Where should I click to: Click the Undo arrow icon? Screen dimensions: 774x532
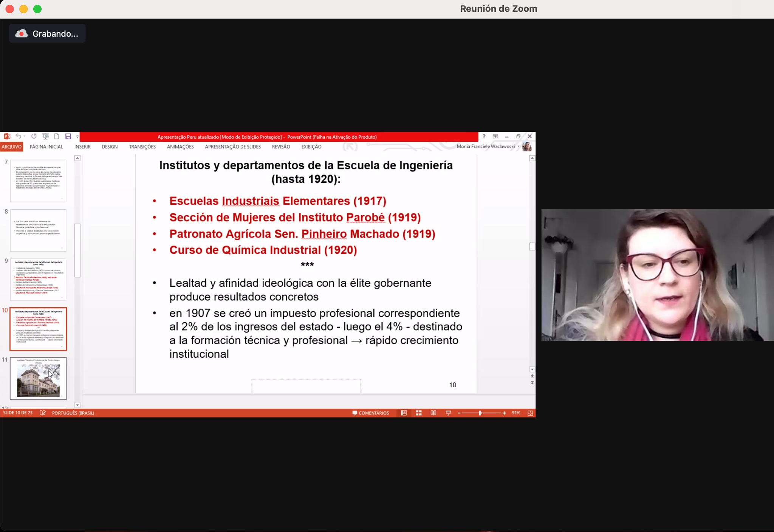pos(18,136)
